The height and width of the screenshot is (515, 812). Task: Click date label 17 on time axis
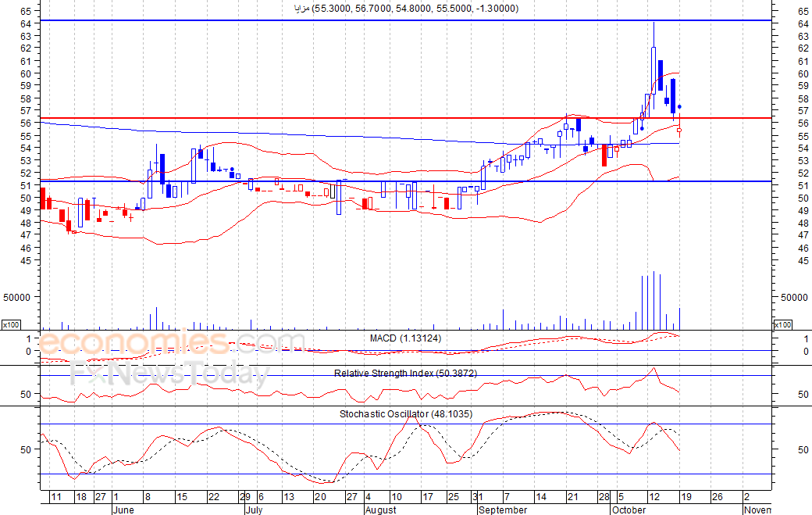click(x=428, y=497)
